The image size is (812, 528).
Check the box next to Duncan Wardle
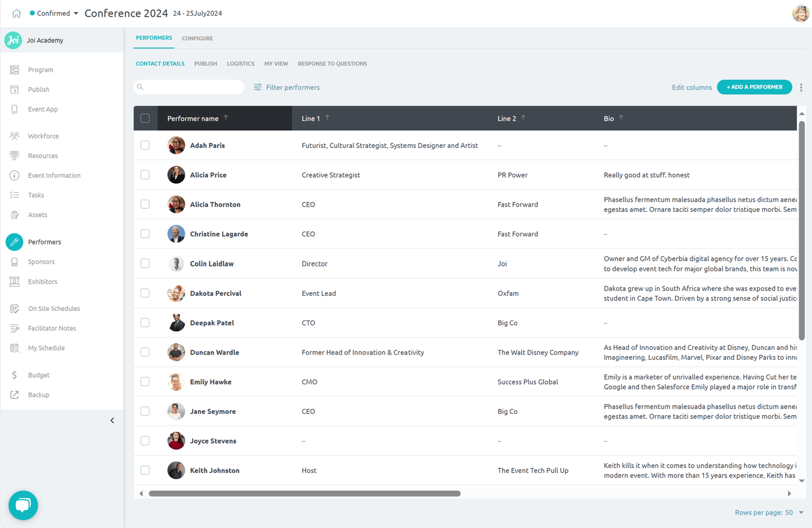tap(145, 352)
